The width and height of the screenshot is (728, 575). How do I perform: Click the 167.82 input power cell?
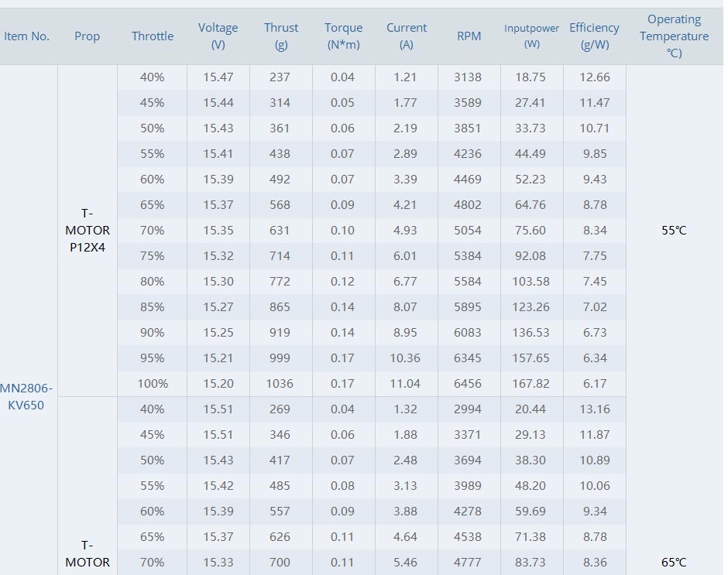pyautogui.click(x=531, y=383)
